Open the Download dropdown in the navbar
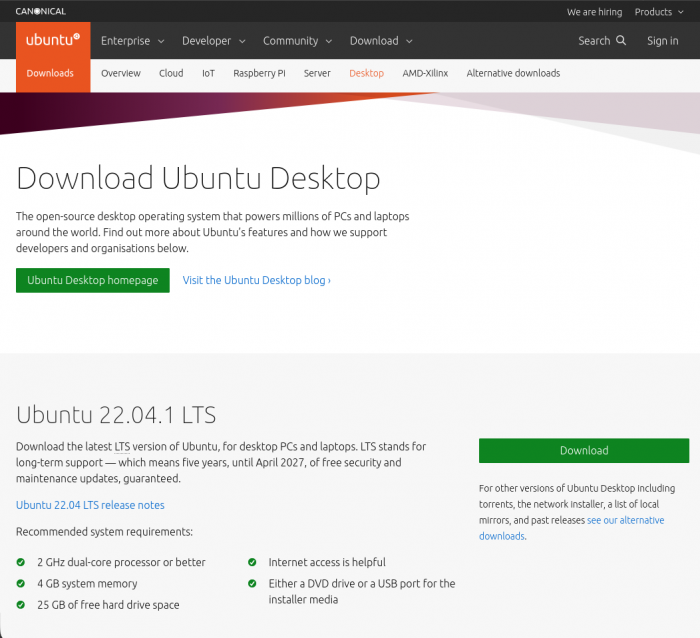 [x=381, y=41]
